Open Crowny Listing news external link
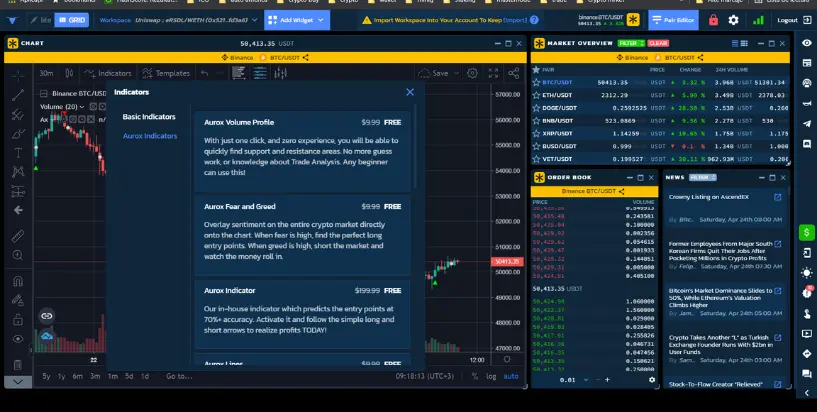The height and width of the screenshot is (412, 817). point(777,197)
